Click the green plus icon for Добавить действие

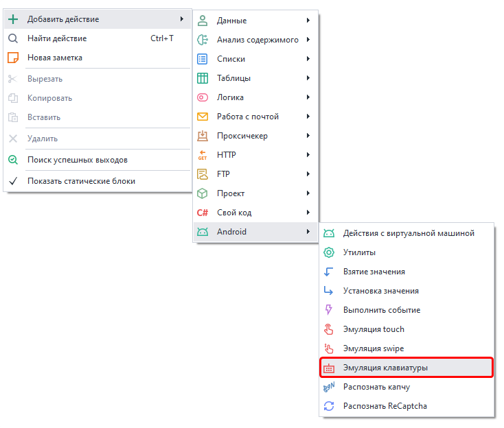click(13, 19)
